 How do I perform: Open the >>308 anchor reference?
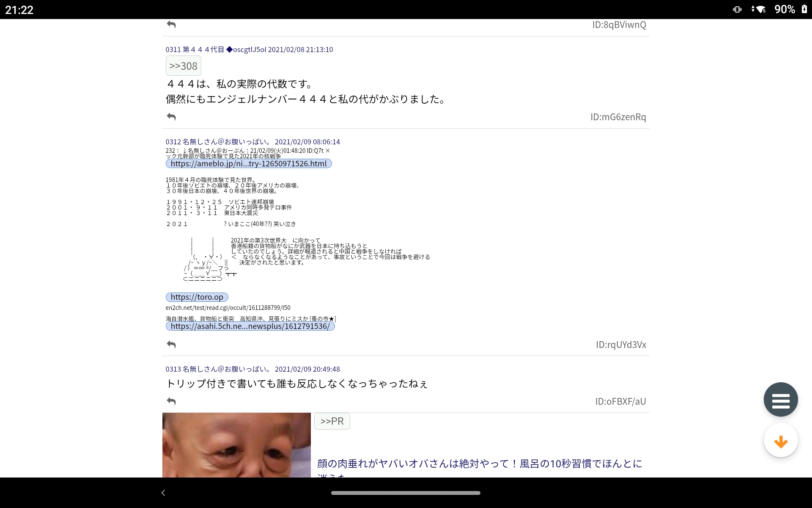[x=183, y=66]
